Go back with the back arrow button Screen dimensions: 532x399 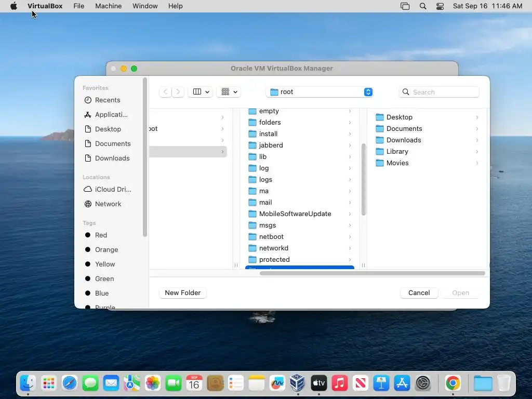click(x=165, y=92)
